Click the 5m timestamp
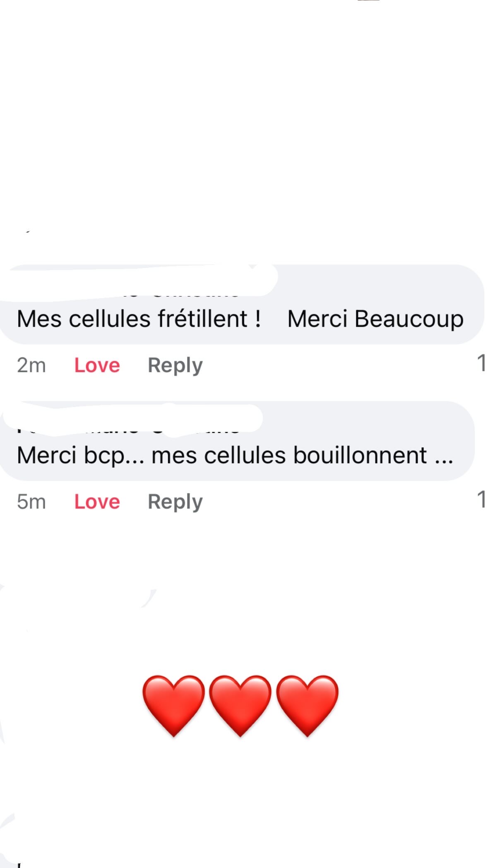 click(31, 502)
